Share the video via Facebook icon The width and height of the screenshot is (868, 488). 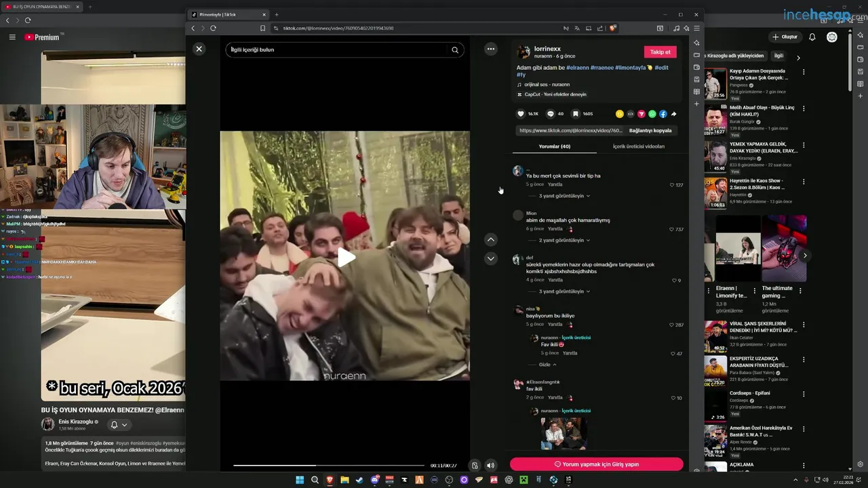(x=663, y=114)
